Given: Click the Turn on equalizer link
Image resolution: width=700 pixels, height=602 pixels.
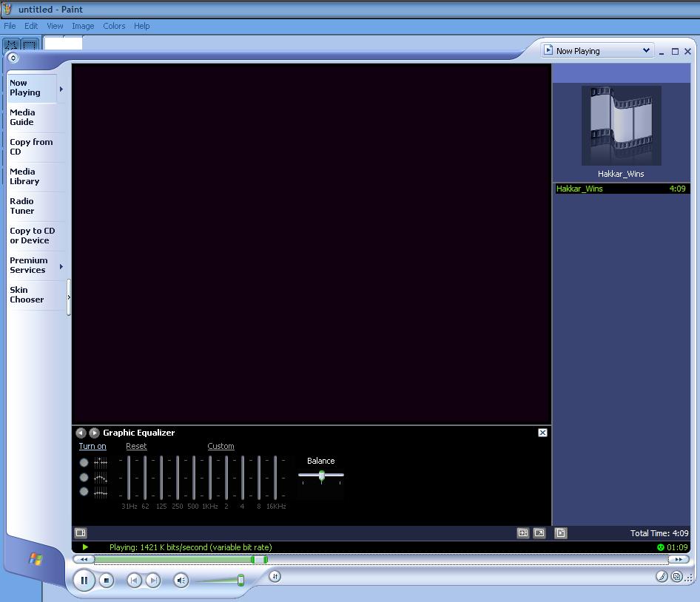Looking at the screenshot, I should click(x=92, y=446).
